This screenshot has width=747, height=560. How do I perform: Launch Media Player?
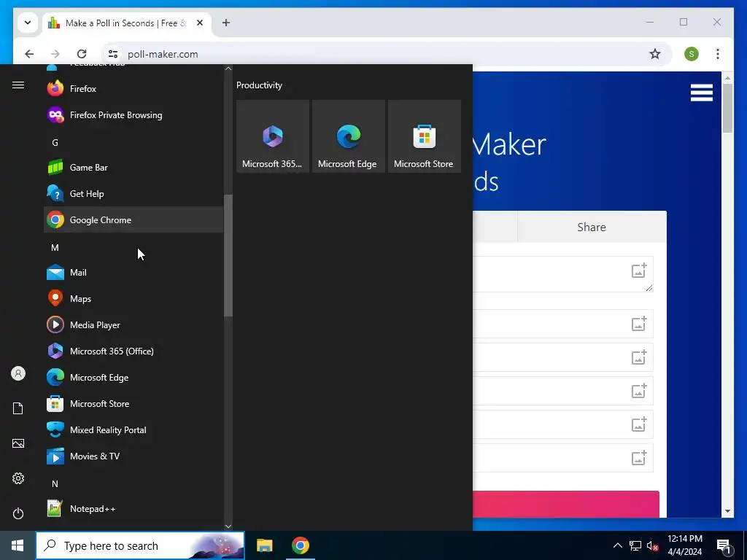point(133,324)
